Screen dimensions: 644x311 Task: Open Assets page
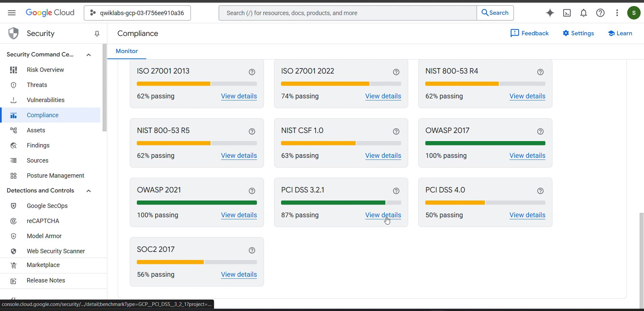pos(50,130)
